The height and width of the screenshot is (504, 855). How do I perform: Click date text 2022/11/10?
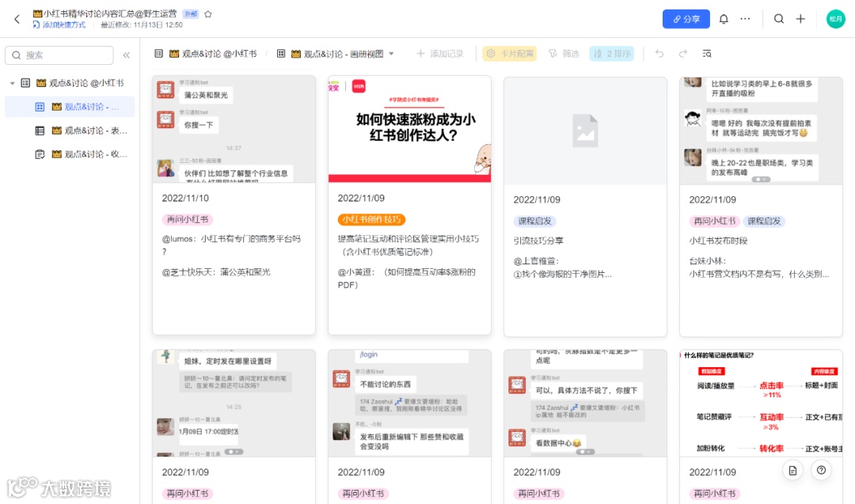click(185, 199)
